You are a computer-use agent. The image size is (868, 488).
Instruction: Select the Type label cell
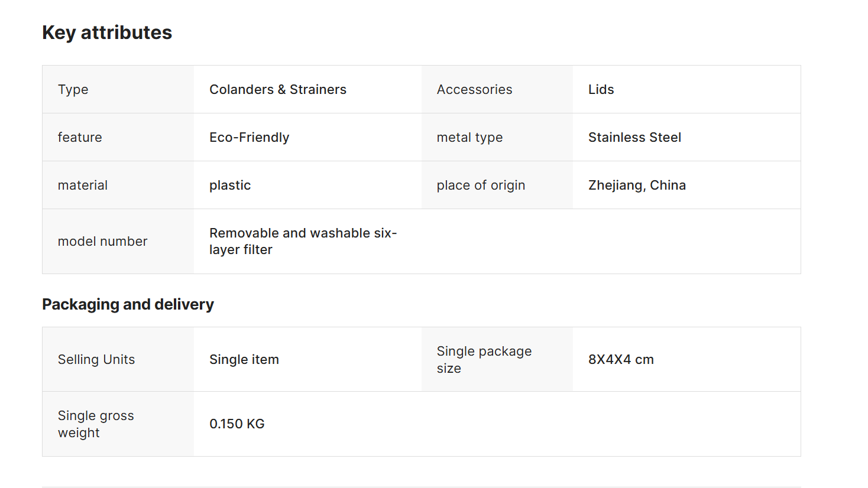pyautogui.click(x=118, y=89)
